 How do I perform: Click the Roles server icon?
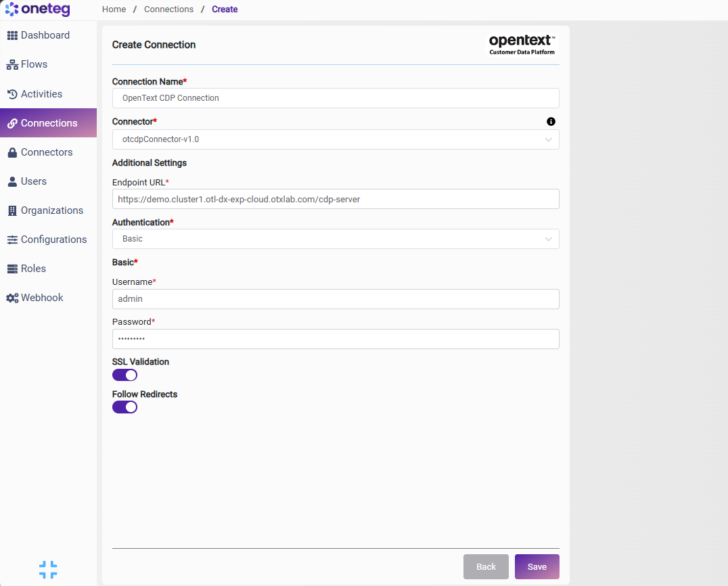click(x=13, y=269)
